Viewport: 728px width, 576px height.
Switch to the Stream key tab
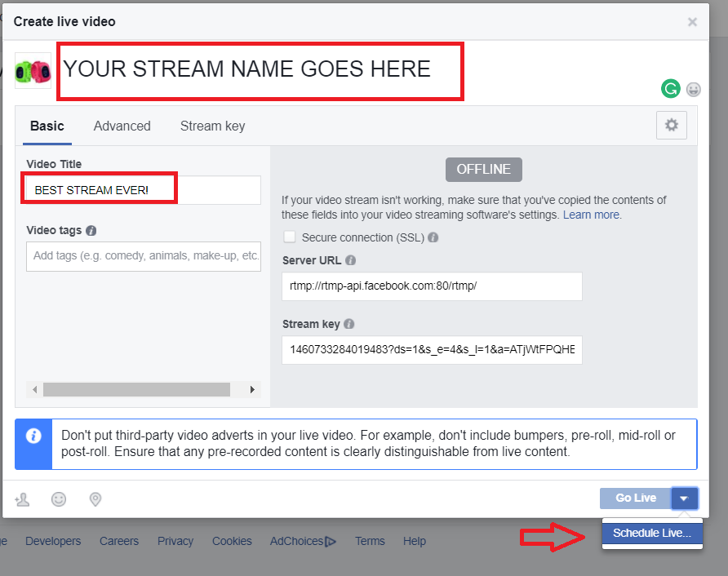213,126
